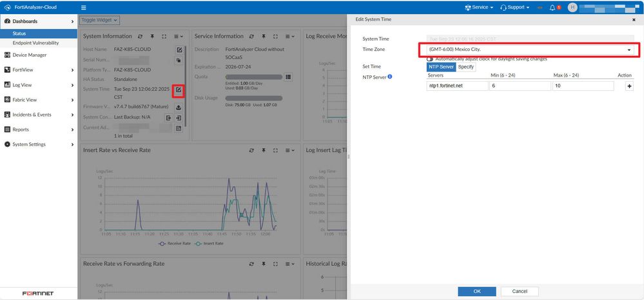This screenshot has height=300, width=644.
Task: Select Status under Dashboards
Action: [x=39, y=33]
